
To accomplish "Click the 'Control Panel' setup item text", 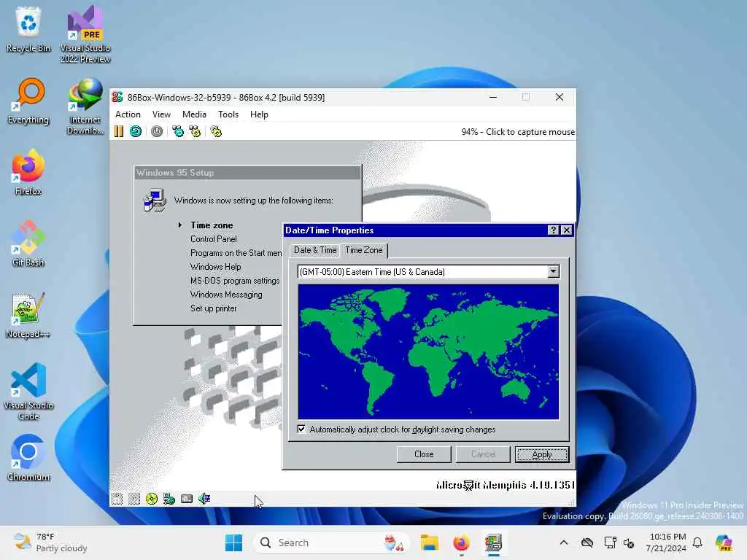I will (x=214, y=239).
